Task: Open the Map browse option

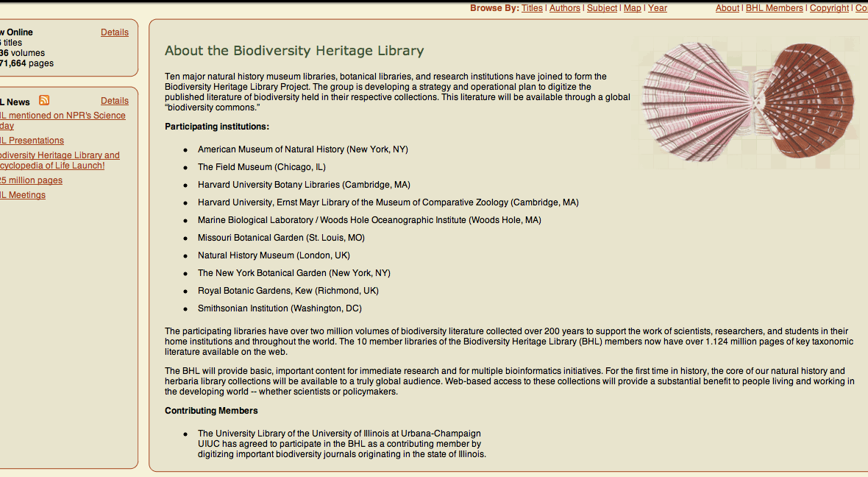Action: [632, 8]
